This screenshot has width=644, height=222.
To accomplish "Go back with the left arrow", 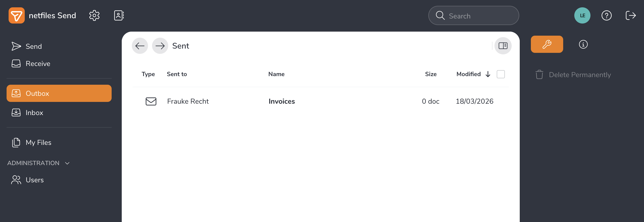I will (x=140, y=46).
